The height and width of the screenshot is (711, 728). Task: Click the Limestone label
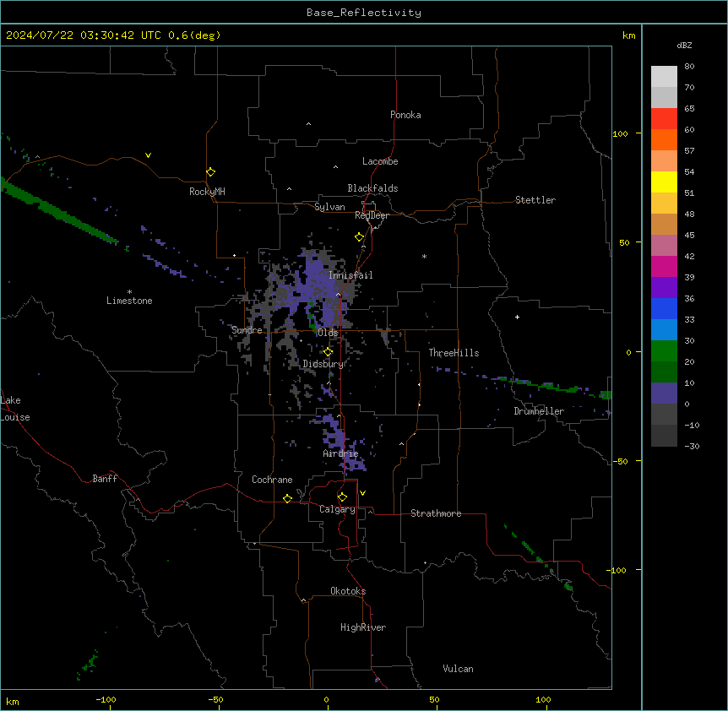click(x=129, y=301)
